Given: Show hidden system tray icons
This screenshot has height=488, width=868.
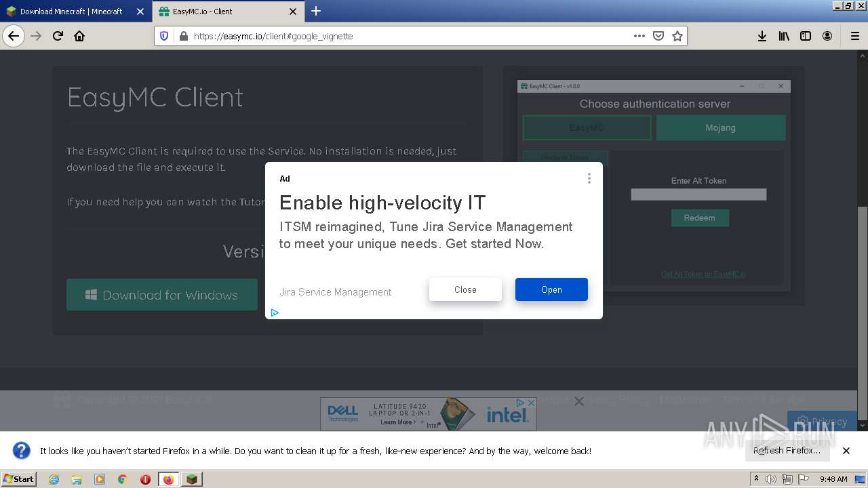Looking at the screenshot, I should coord(757,479).
